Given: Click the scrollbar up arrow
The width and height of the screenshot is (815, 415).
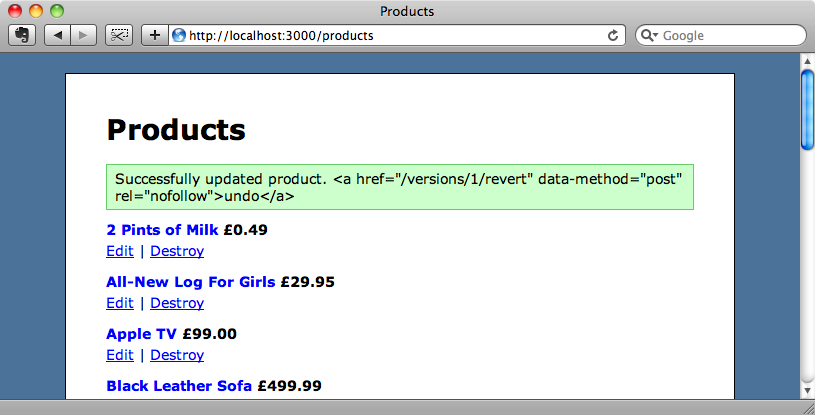Looking at the screenshot, I should click(x=807, y=61).
